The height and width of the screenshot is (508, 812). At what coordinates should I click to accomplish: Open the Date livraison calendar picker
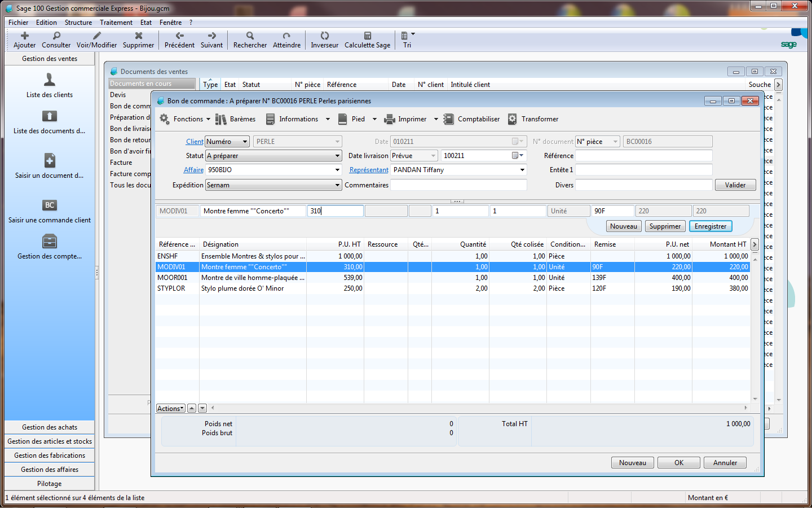click(x=517, y=156)
